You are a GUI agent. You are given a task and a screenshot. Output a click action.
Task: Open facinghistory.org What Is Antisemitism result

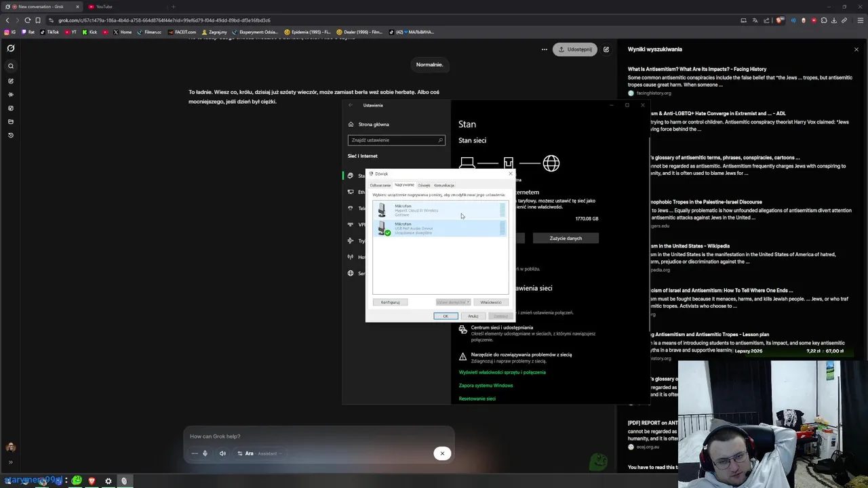coord(696,69)
